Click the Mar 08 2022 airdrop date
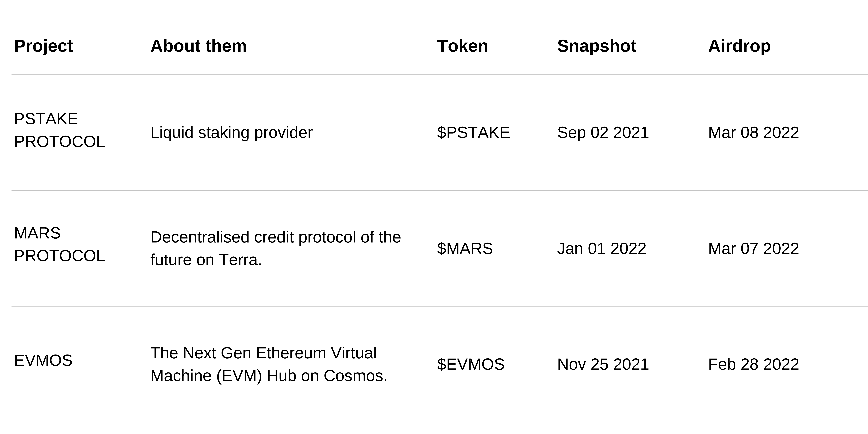 754,132
